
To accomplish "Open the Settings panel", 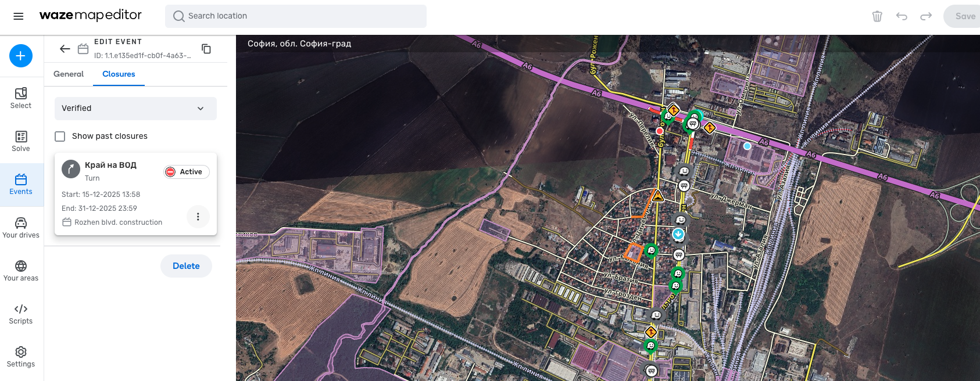I will click(21, 357).
